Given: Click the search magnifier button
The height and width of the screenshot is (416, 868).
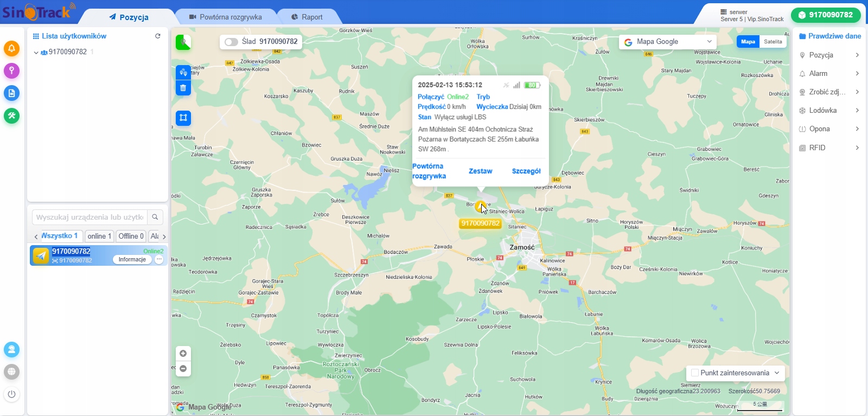Looking at the screenshot, I should click(155, 217).
